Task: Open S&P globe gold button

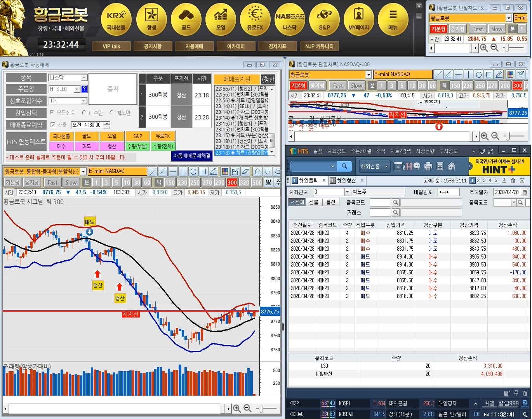Action: point(324,19)
